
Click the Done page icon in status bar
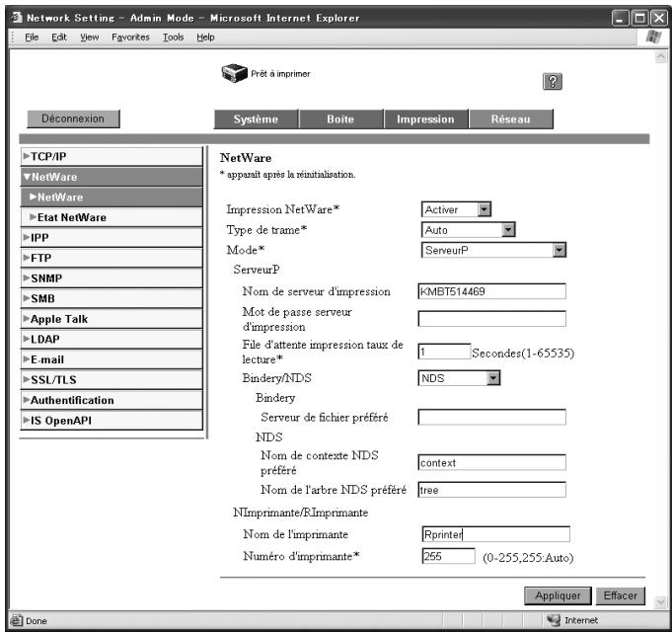click(x=17, y=620)
